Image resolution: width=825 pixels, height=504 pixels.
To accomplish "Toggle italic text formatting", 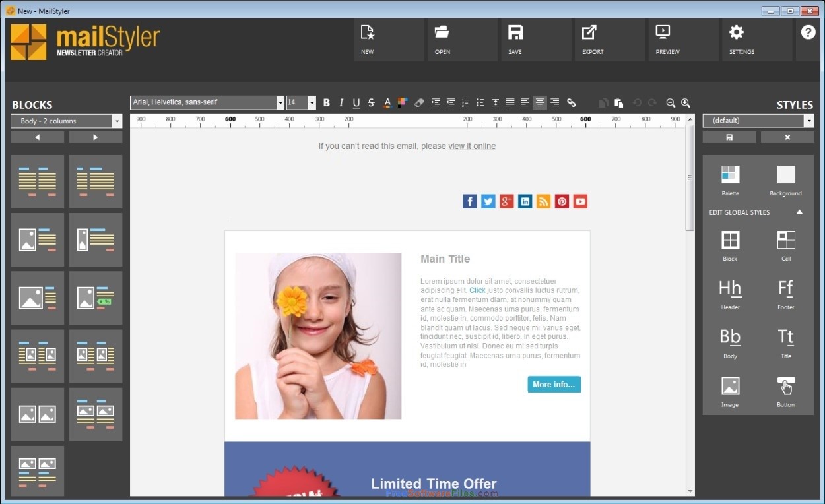I will pyautogui.click(x=341, y=102).
